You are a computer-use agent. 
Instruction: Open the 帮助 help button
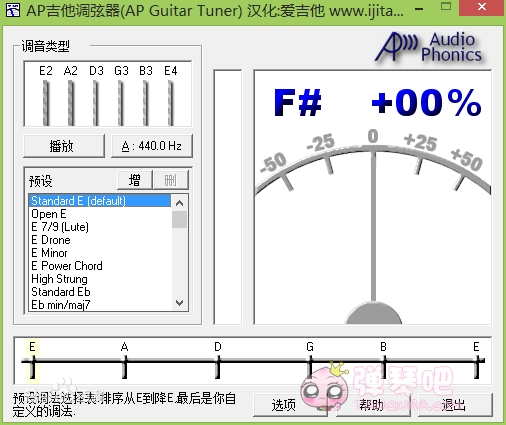coord(373,405)
